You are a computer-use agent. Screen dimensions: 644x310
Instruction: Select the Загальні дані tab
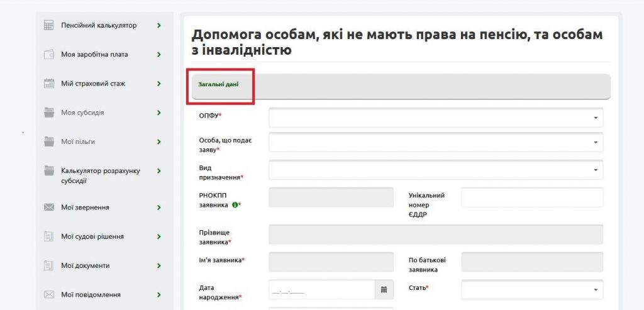pyautogui.click(x=218, y=84)
